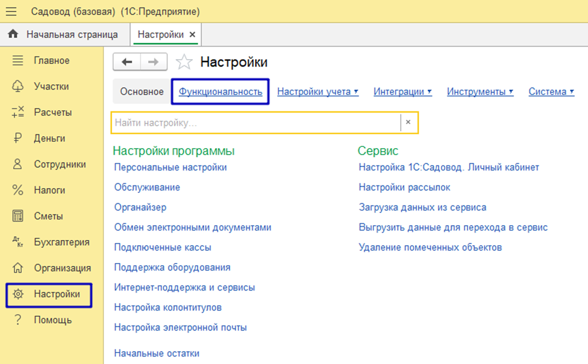Open the Расчеты section
Screen dimensions: 588x364
53,112
